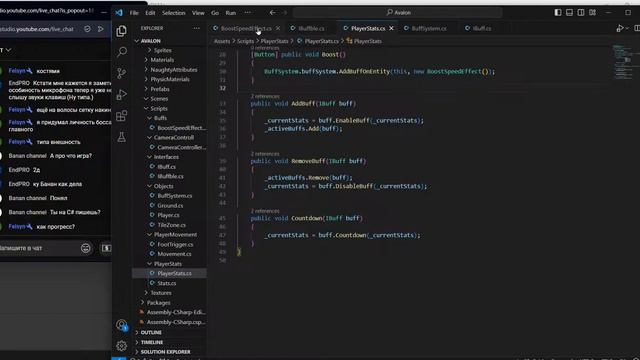640x360 pixels.
Task: Expand the Sprites folder
Action: [162, 50]
